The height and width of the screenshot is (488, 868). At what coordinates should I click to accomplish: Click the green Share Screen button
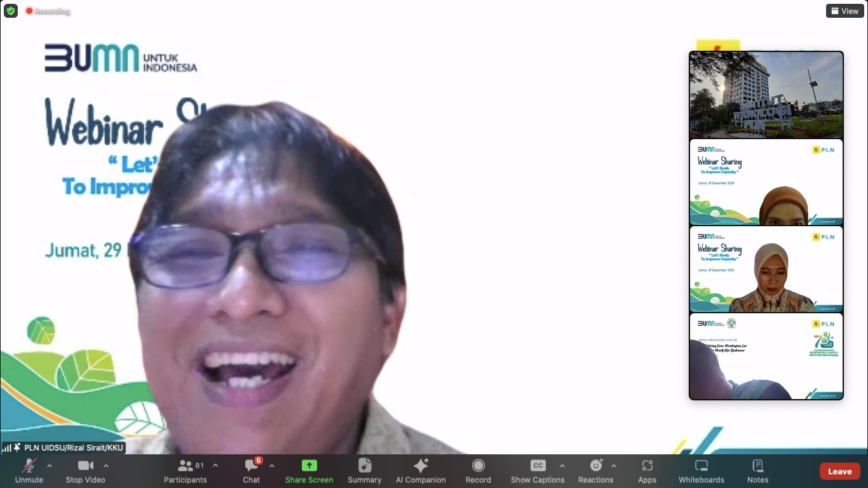309,471
